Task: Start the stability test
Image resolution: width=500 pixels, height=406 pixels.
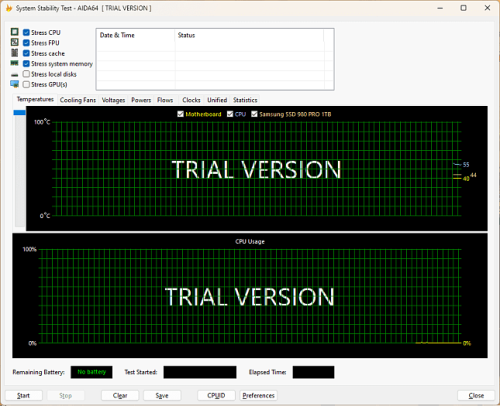Action: [x=23, y=395]
